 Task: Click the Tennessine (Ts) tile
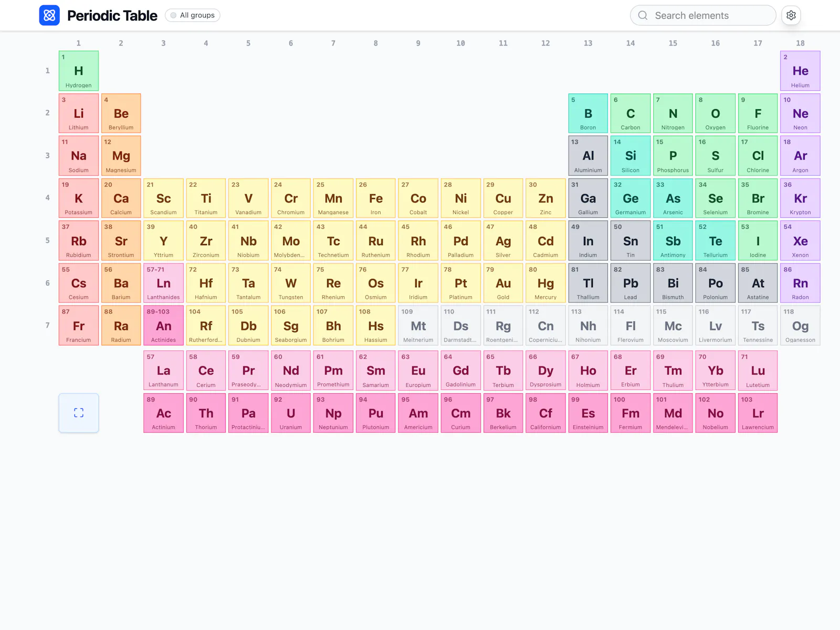tap(758, 325)
